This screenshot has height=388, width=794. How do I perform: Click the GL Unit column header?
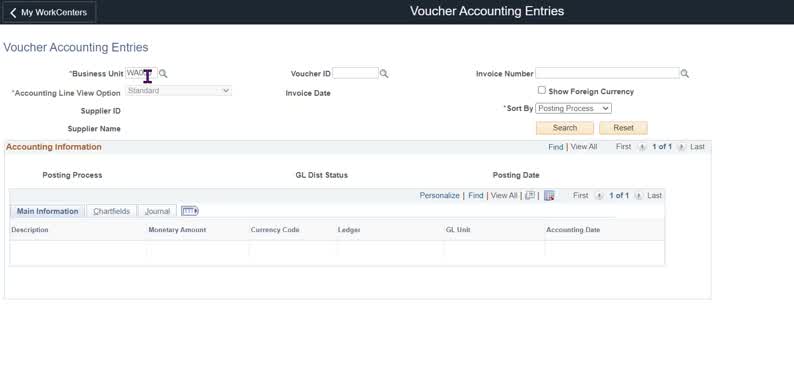click(x=458, y=230)
